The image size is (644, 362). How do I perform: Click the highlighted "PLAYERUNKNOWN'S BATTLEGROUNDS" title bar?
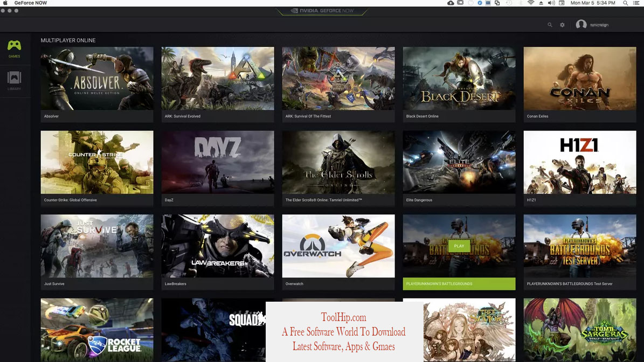[x=459, y=283]
